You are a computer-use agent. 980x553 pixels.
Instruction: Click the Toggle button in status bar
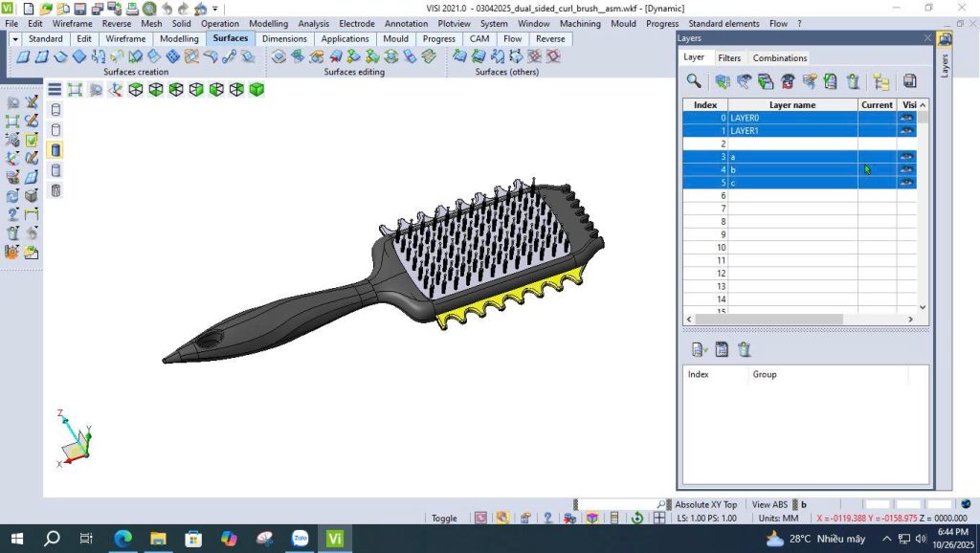[444, 519]
